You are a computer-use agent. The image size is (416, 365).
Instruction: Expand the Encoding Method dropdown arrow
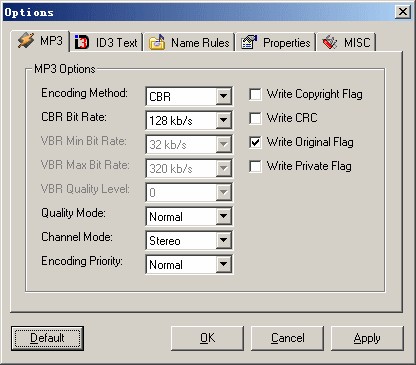(223, 97)
